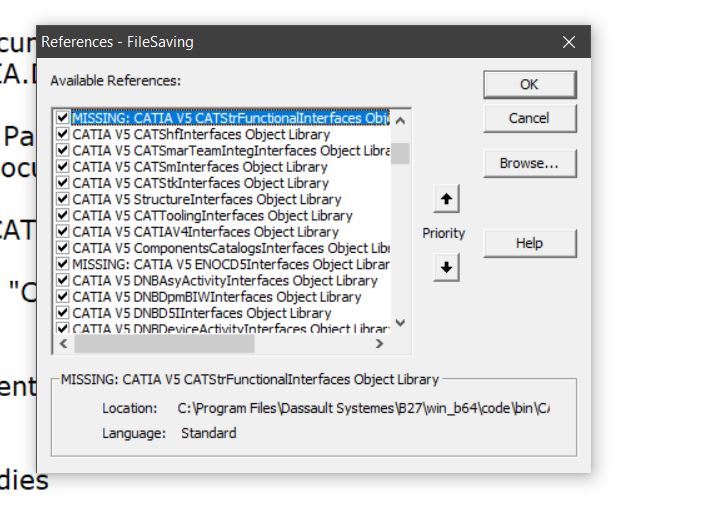Select CATIA V5 CATIAV4Interfaces Object Library
This screenshot has width=717, height=512.
pos(205,232)
